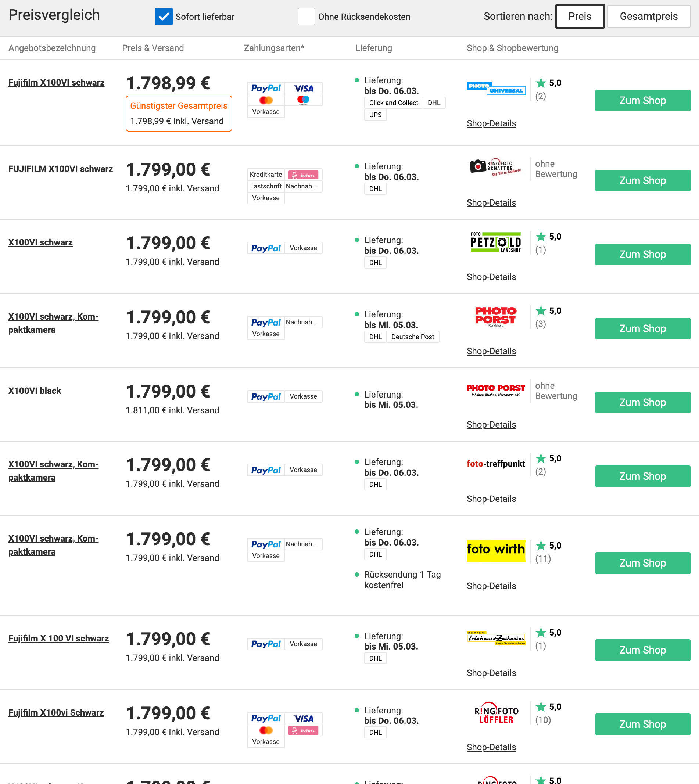Image resolution: width=699 pixels, height=784 pixels.
Task: Sort offers by Gesamtpreis
Action: pos(648,17)
